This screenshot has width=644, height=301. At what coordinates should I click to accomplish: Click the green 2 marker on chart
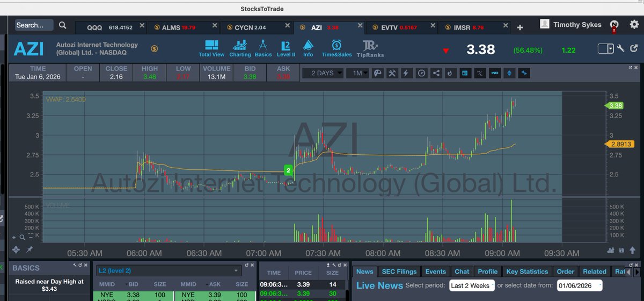point(288,170)
